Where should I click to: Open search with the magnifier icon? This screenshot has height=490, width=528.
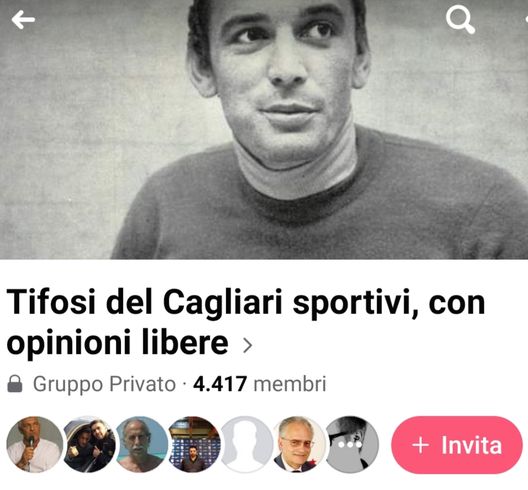coord(460,21)
